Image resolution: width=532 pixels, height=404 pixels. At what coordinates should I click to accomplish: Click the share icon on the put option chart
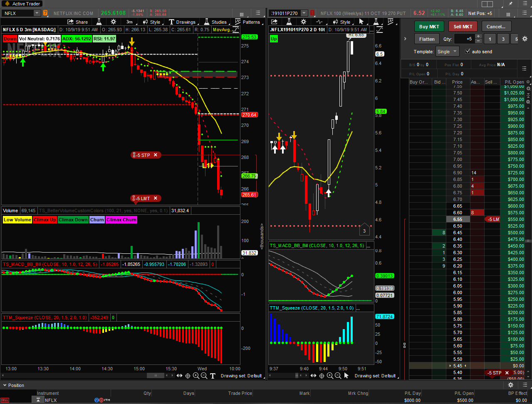(275, 22)
